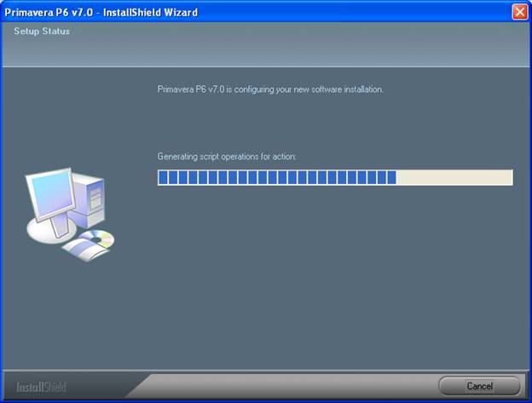Viewport: 532px width, 403px height.
Task: Cancel the Primavera P6 installation
Action: pyautogui.click(x=479, y=386)
